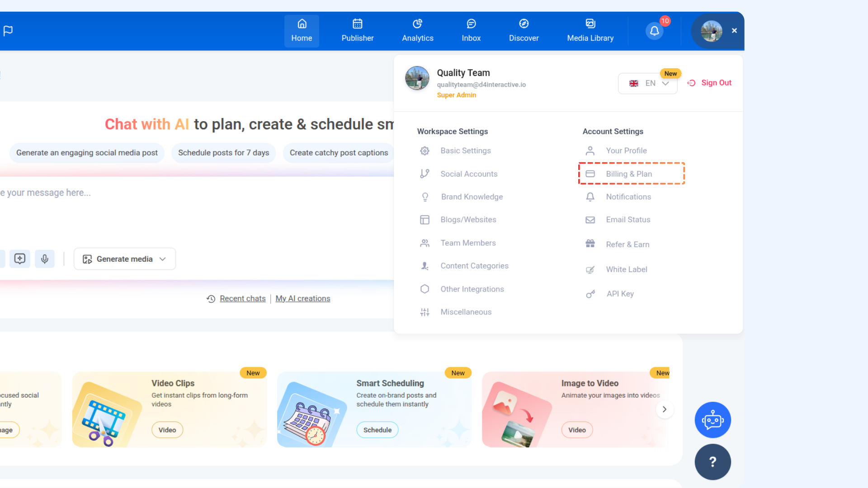Image resolution: width=868 pixels, height=488 pixels.
Task: Open Team Members settings
Action: coord(468,243)
